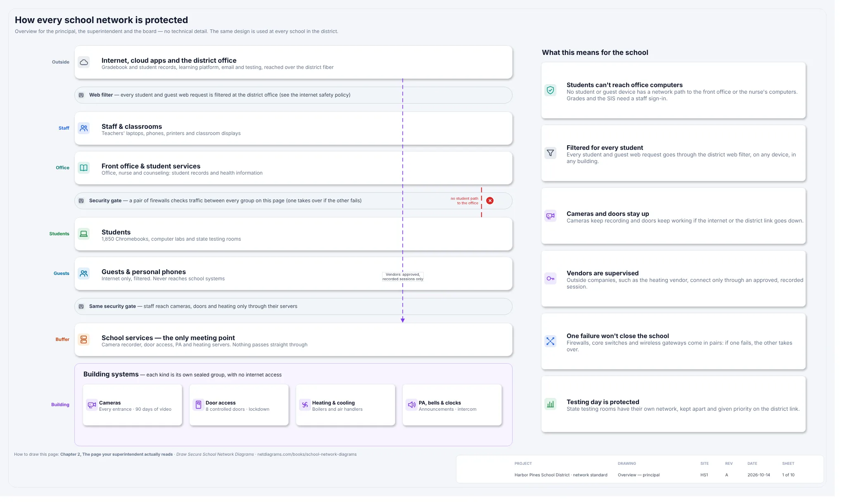This screenshot has width=843, height=504.
Task: Click the page title 'How every school network is protected'
Action: [102, 20]
